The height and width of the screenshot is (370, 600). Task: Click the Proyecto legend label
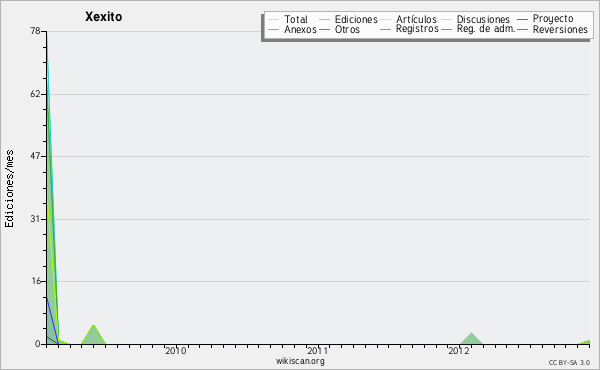point(553,19)
